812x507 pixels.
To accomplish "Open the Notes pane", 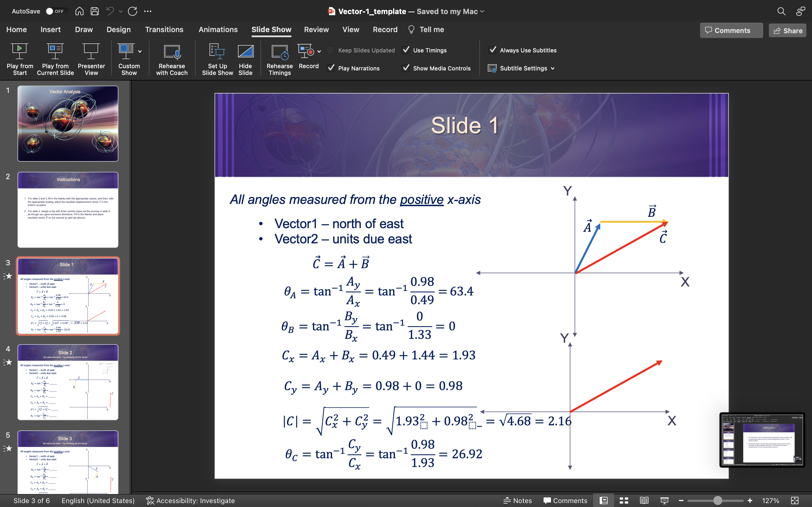I will (x=518, y=500).
